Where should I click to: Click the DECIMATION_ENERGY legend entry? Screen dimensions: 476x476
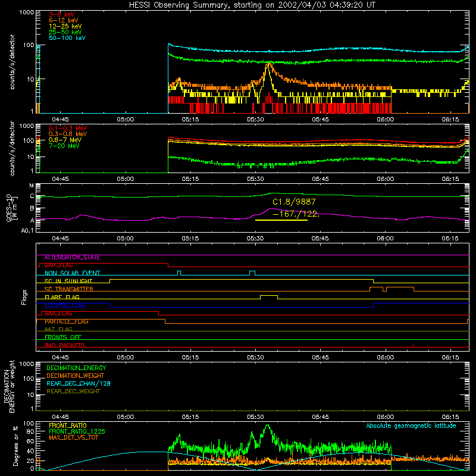(76, 368)
